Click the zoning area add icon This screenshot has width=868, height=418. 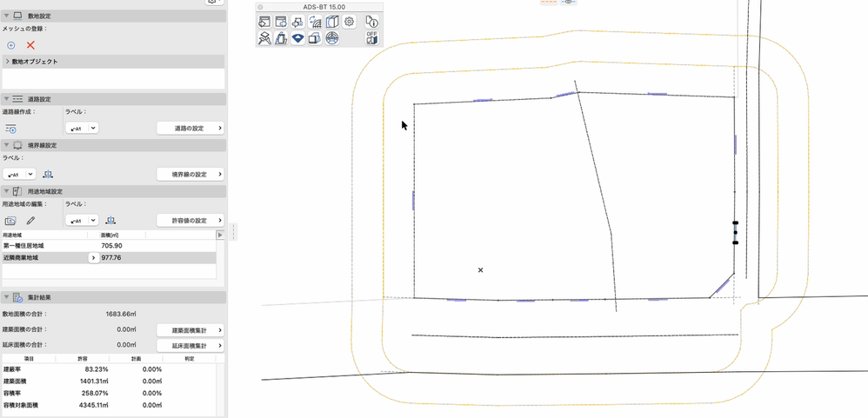click(x=10, y=221)
